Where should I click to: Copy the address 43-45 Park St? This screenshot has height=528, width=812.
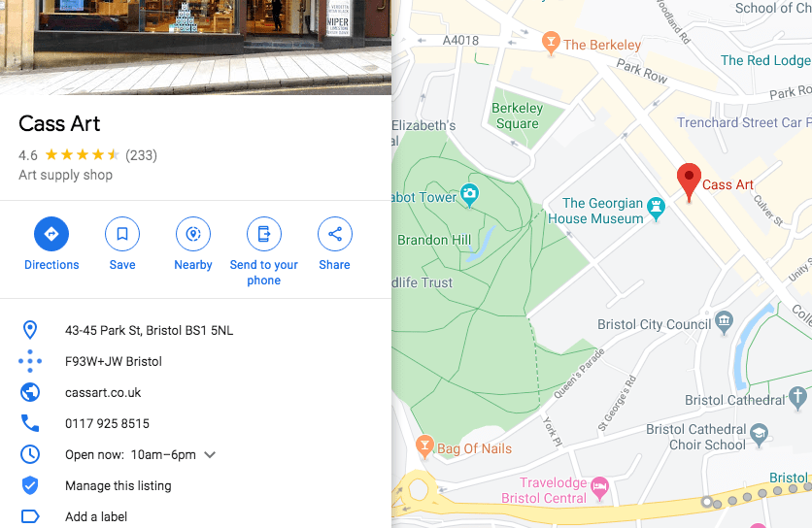click(x=150, y=330)
